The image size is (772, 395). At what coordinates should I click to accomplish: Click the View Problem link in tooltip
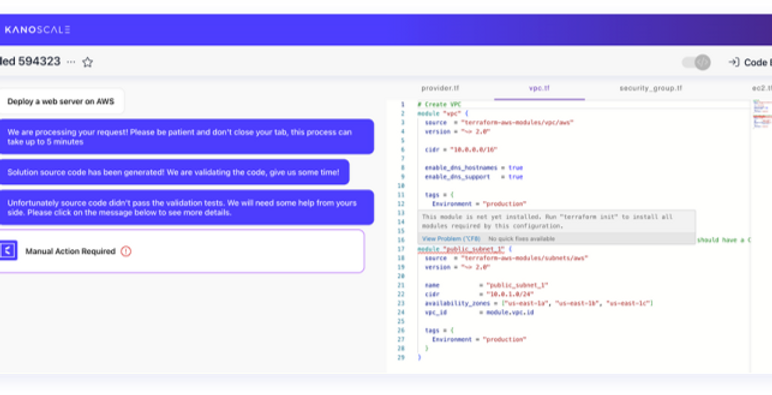coord(450,239)
